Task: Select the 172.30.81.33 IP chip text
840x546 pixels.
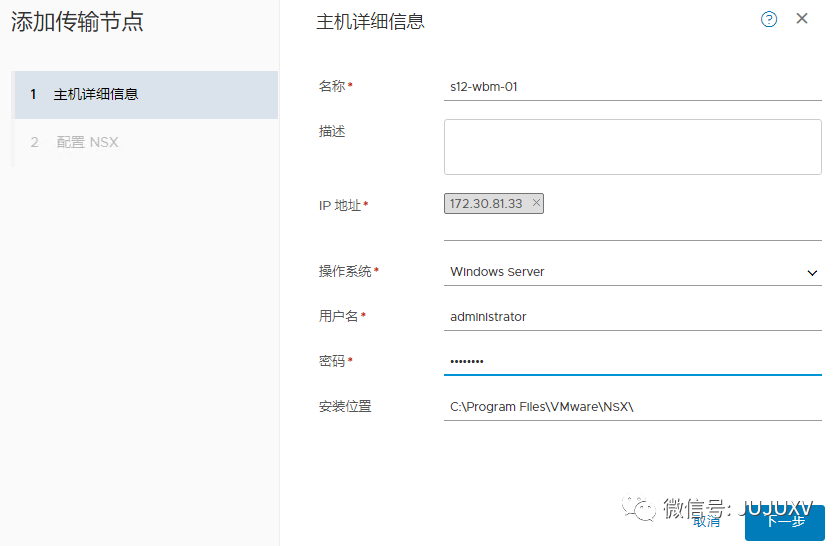Action: click(486, 204)
